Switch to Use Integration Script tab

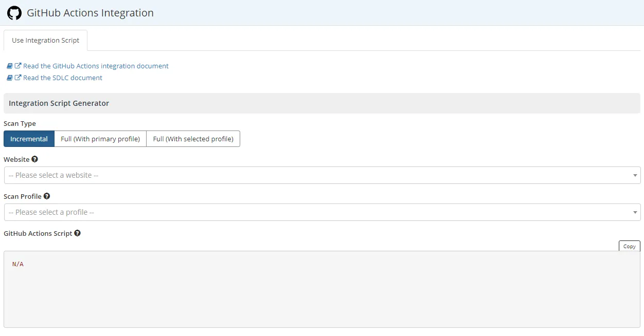pos(45,40)
